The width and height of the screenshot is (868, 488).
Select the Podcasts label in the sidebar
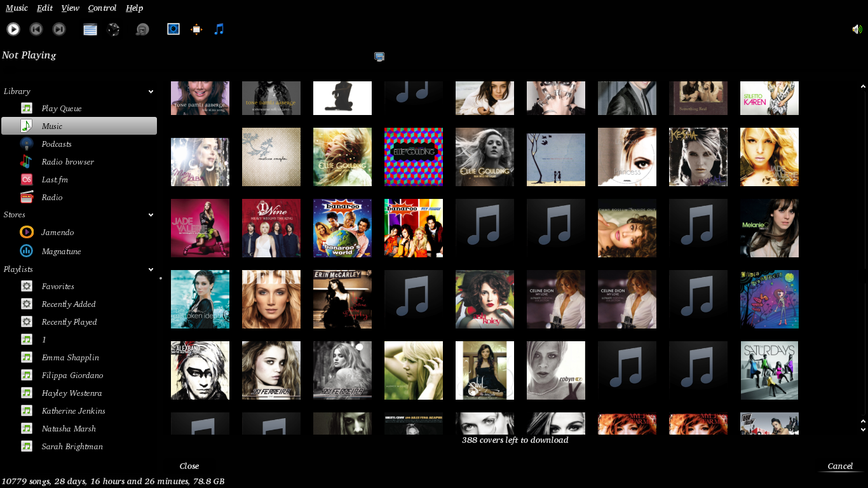pos(57,144)
